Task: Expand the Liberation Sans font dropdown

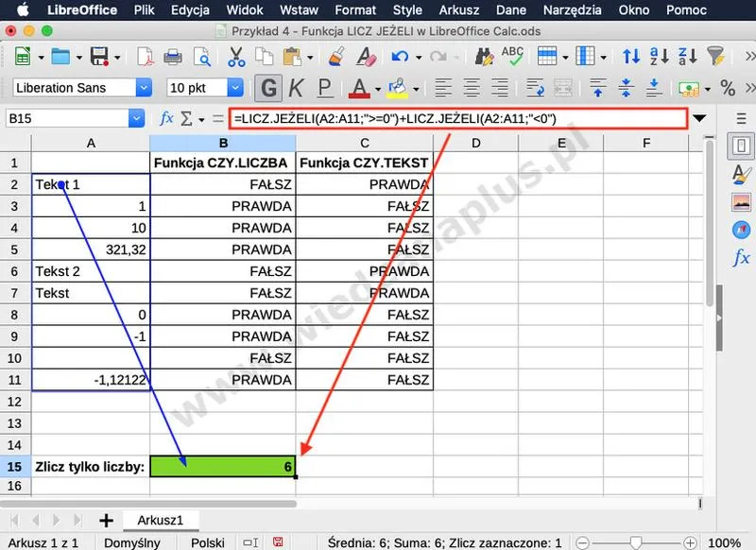Action: 144,88
